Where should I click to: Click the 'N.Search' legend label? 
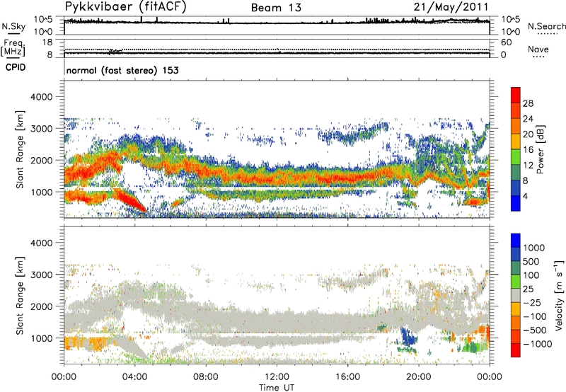(x=546, y=26)
